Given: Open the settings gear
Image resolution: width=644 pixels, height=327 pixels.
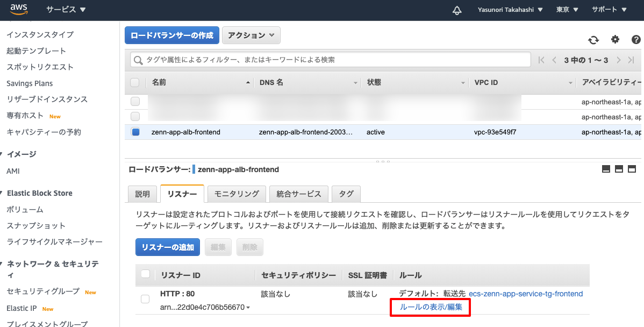Looking at the screenshot, I should 614,40.
